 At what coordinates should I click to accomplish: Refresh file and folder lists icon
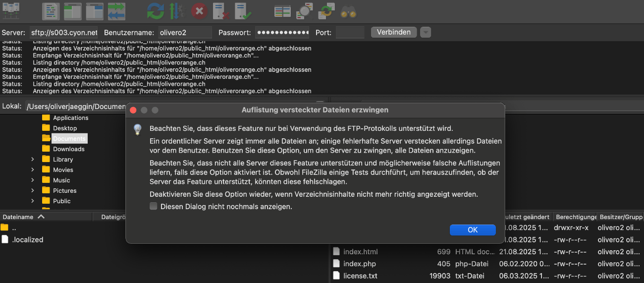pyautogui.click(x=156, y=11)
